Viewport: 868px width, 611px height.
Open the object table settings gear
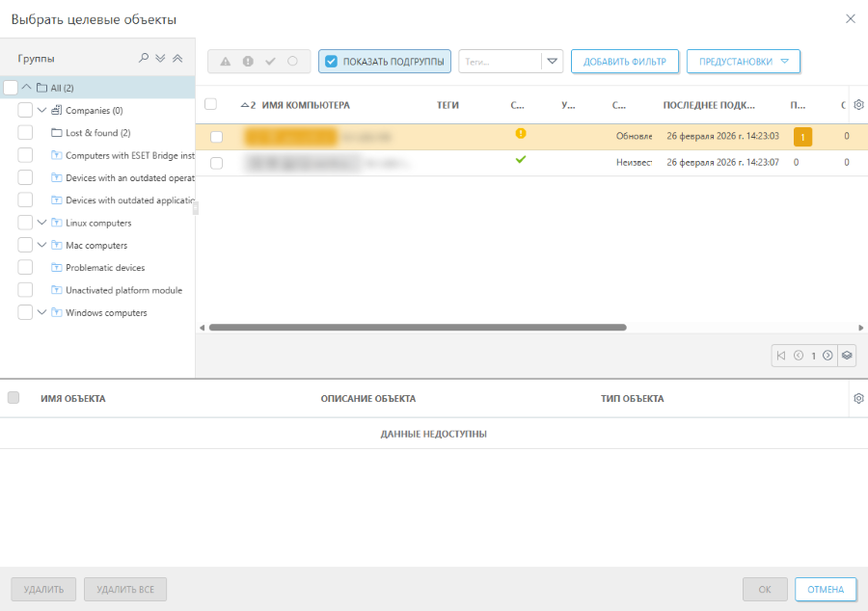[858, 398]
